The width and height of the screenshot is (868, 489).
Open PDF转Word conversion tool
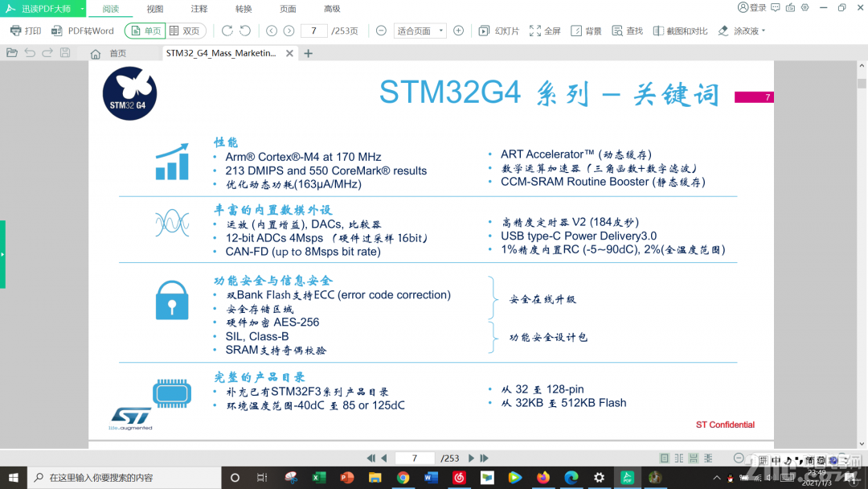click(83, 31)
